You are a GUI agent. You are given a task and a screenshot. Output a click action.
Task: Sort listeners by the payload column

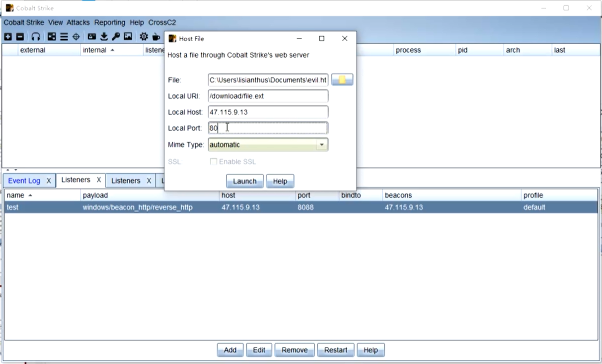pos(150,195)
